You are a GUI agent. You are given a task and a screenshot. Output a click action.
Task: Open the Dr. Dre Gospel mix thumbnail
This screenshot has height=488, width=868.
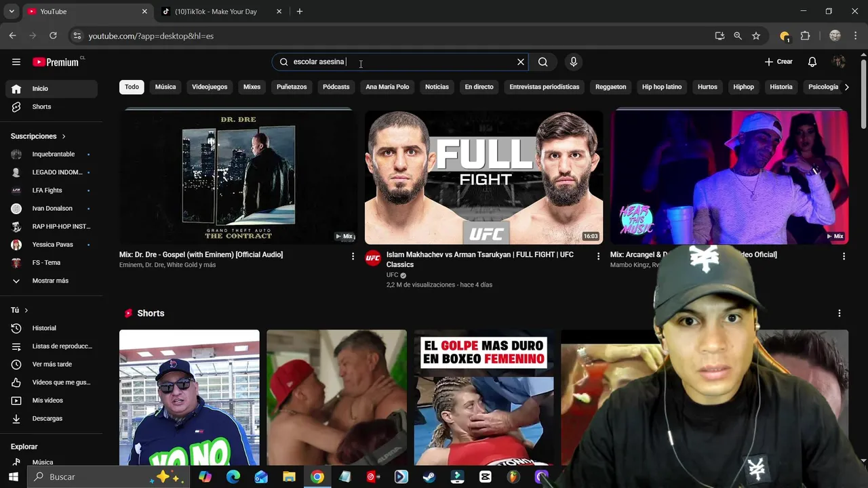click(x=238, y=177)
